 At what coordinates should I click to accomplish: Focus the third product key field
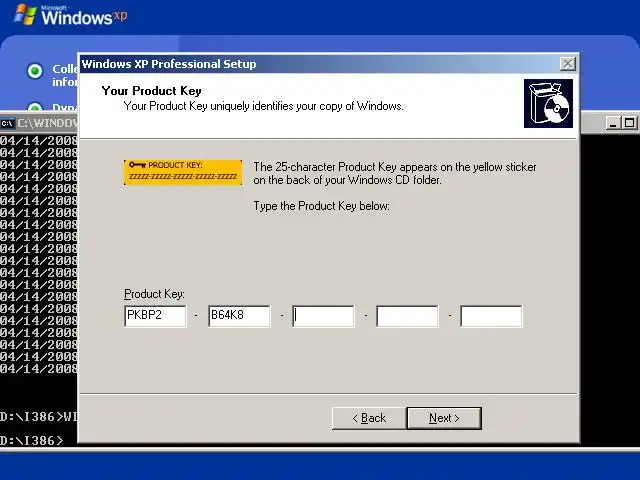point(323,316)
